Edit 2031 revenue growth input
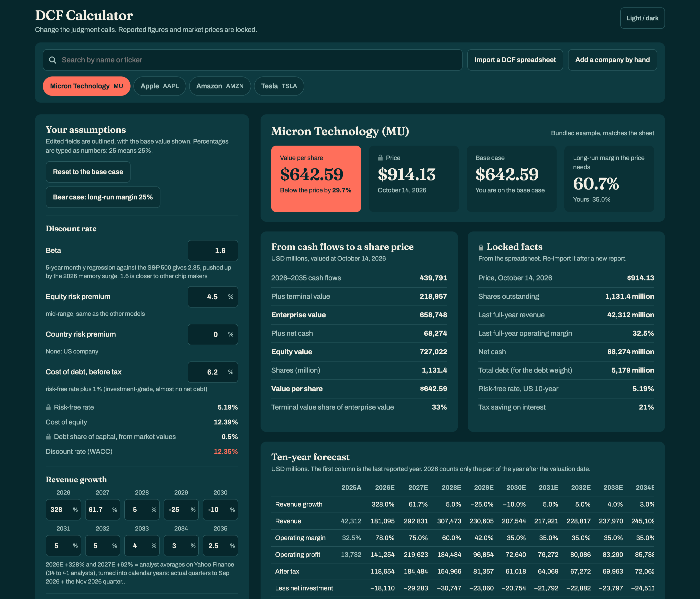700x599 pixels. (63, 546)
